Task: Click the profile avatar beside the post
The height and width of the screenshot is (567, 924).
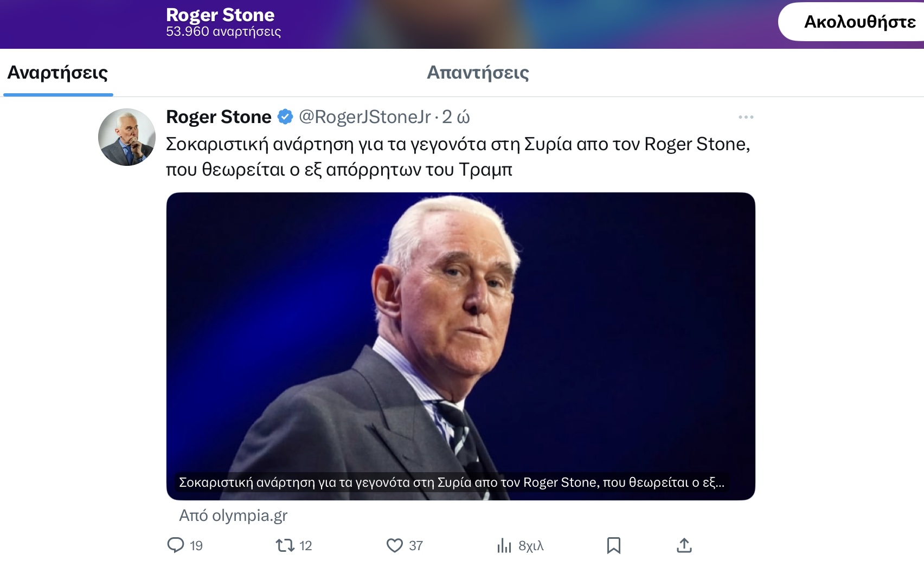Action: (127, 137)
